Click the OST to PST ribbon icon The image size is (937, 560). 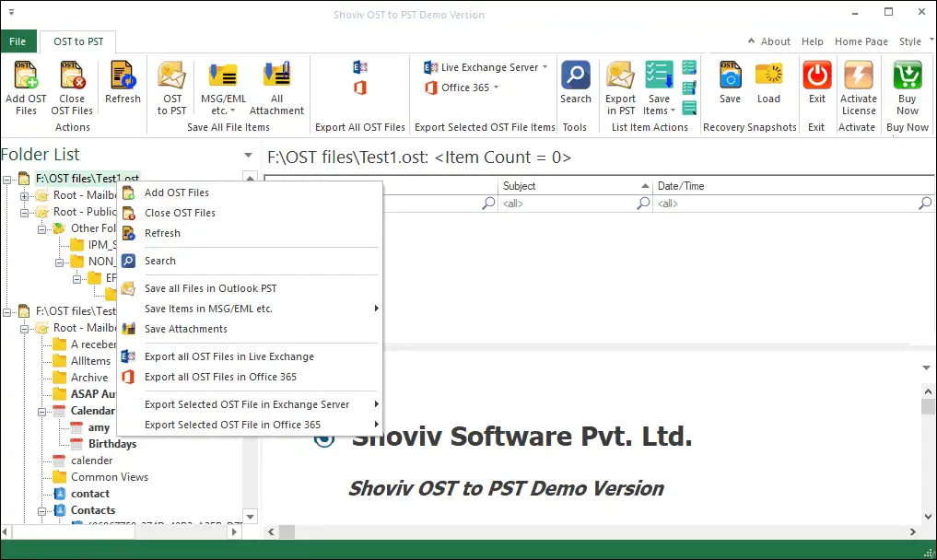coord(171,76)
